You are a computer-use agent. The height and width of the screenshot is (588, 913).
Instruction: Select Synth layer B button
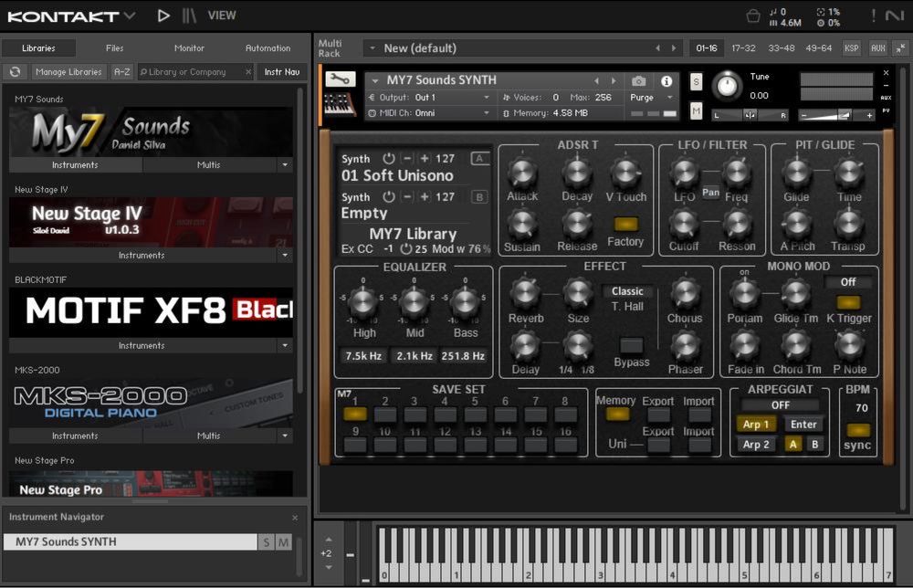pyautogui.click(x=479, y=197)
